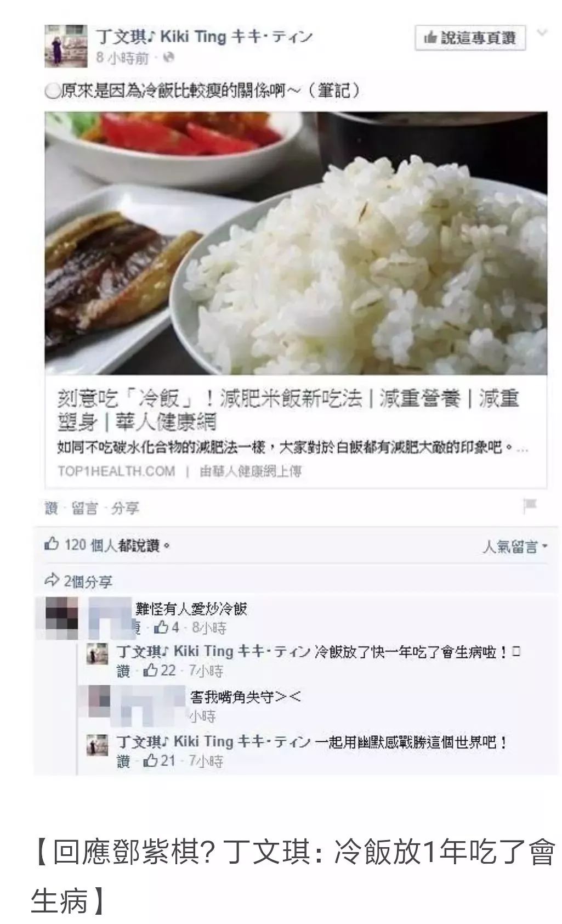The height and width of the screenshot is (924, 562).
Task: Click 分享 to share the post
Action: pyautogui.click(x=125, y=509)
